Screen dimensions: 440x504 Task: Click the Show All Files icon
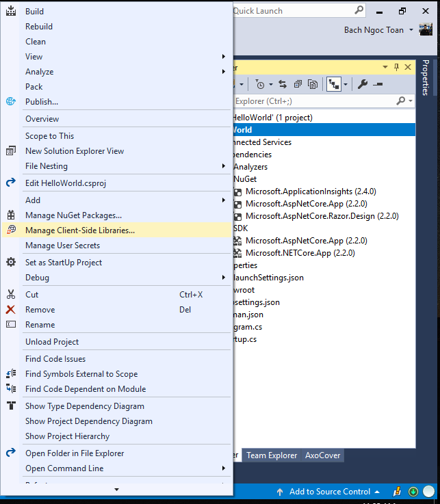pyautogui.click(x=313, y=84)
